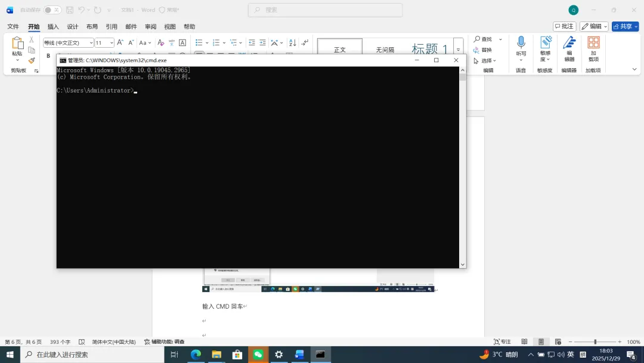Screen dimensions: 644x363
Task: Open the Change Case Aa dropdown
Action: pos(145,42)
